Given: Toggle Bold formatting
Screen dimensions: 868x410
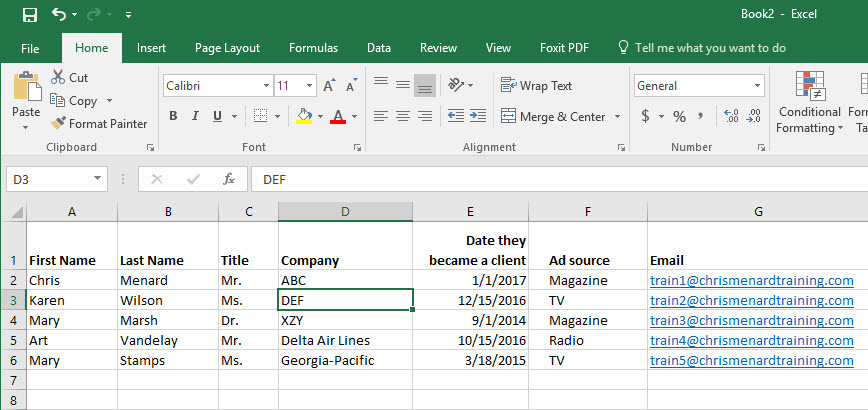Looking at the screenshot, I should [x=173, y=116].
